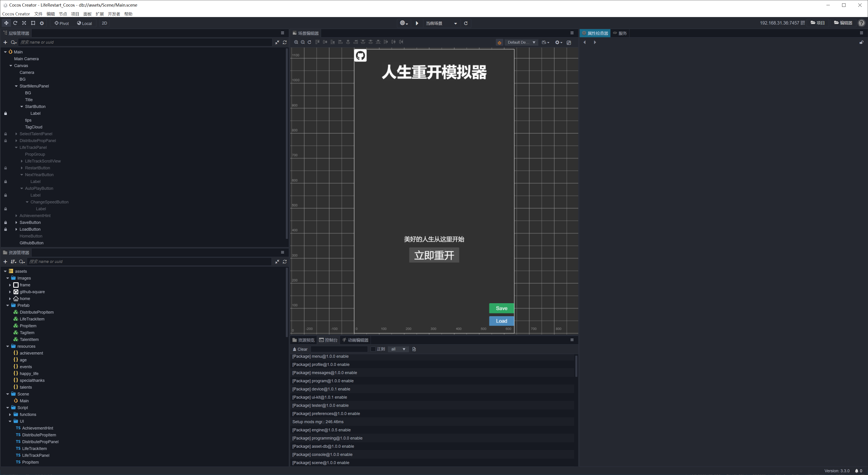The image size is (868, 475).
Task: Click the scene Play preview button
Action: (x=417, y=23)
